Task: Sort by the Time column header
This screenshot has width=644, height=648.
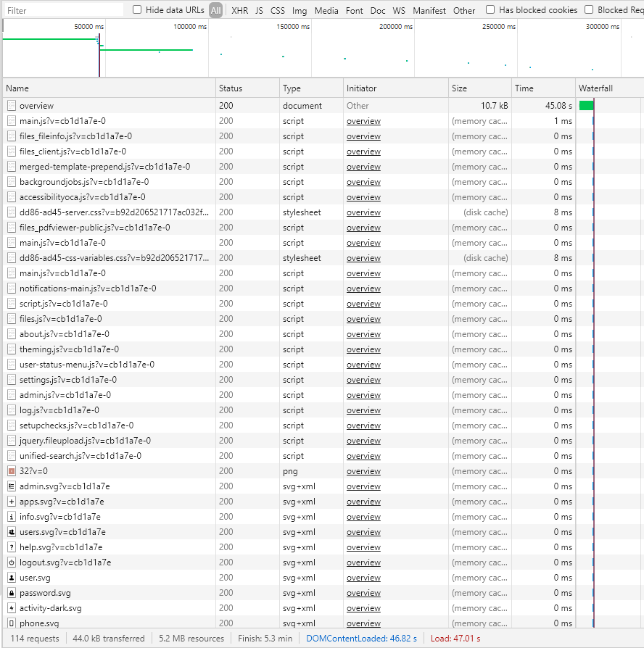Action: click(543, 88)
